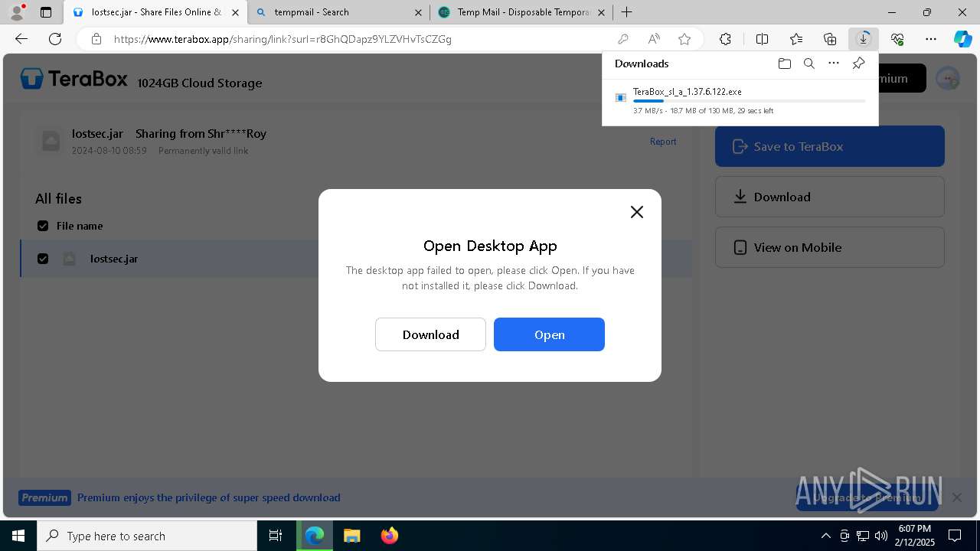
Task: Toggle Split screen icon
Action: (x=762, y=39)
